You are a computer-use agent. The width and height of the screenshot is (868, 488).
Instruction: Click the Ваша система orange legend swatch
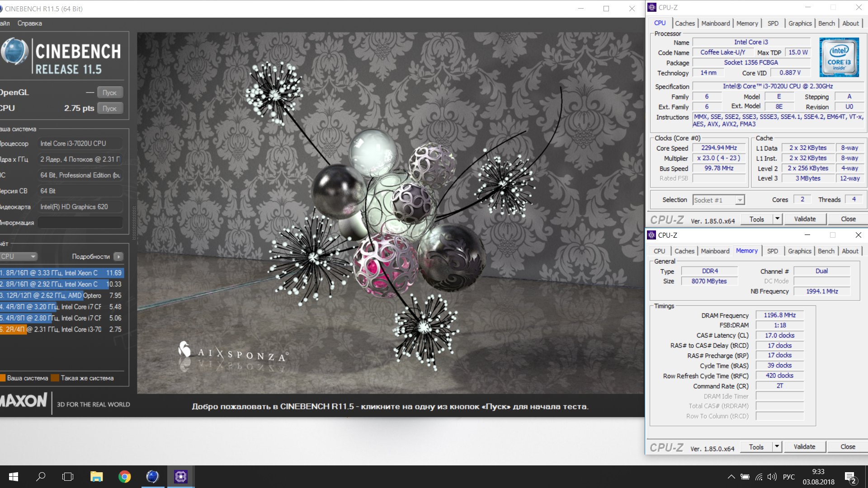[x=3, y=378]
